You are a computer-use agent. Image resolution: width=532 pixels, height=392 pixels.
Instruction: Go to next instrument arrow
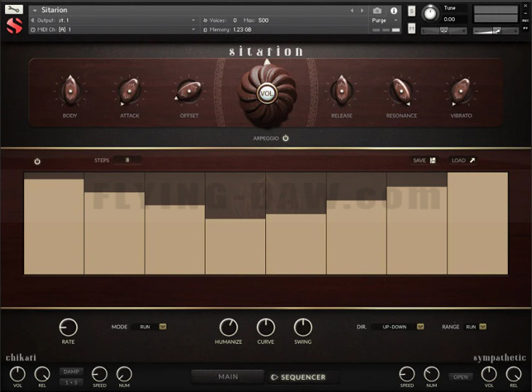point(362,11)
